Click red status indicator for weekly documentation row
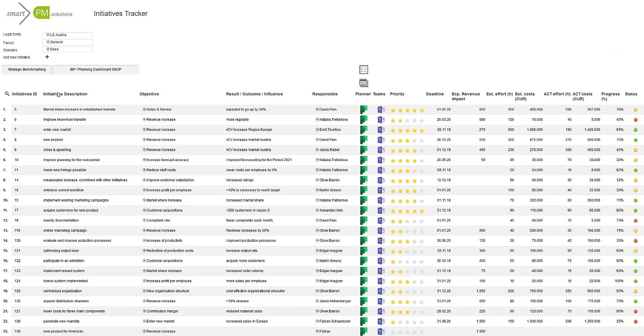The width and height of the screenshot is (644, 336). (x=635, y=221)
